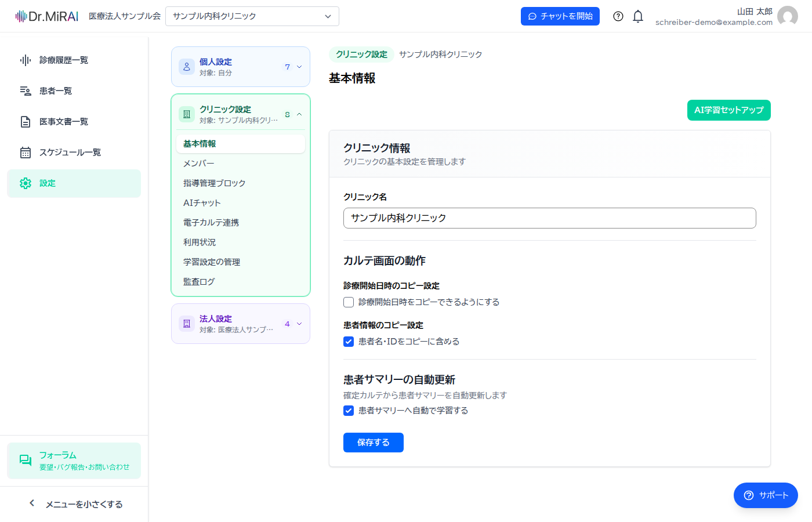
Task: Open 利用状況 page
Action: (x=241, y=242)
